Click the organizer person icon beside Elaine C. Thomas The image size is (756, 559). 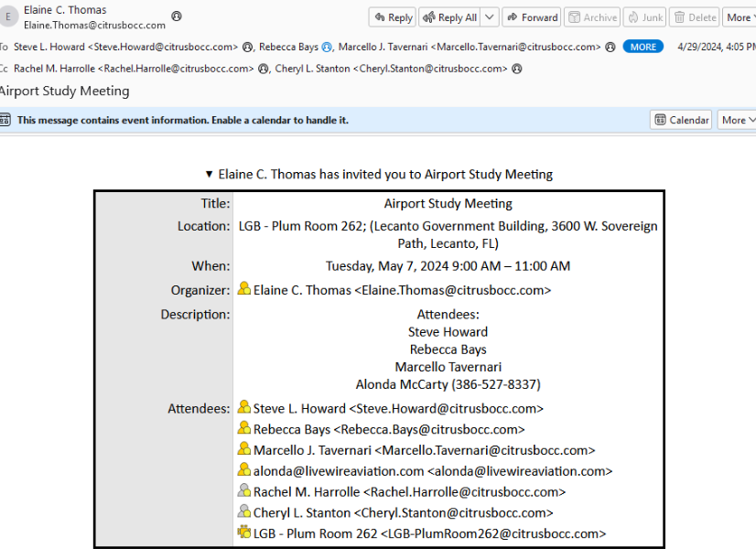coord(244,289)
